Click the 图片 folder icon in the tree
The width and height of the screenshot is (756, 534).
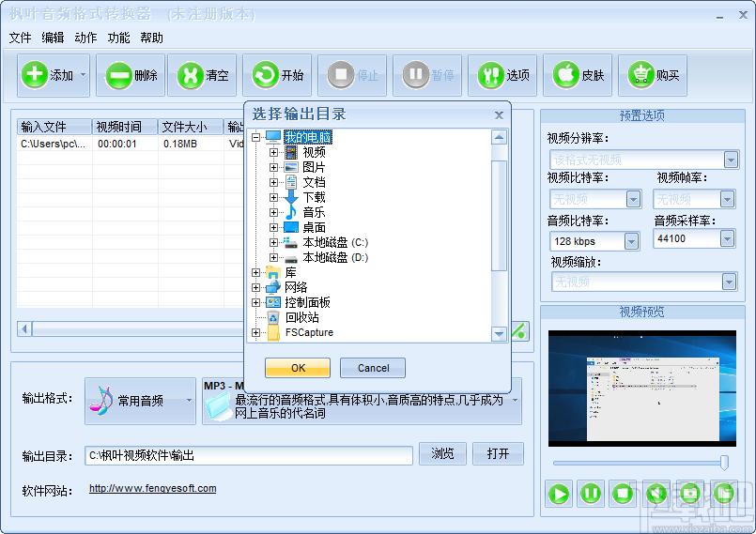tap(291, 167)
